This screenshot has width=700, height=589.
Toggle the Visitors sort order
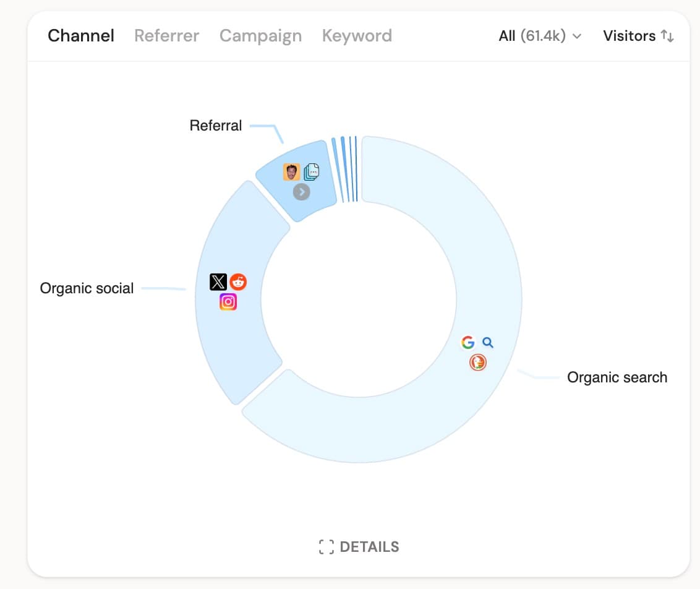coord(638,36)
